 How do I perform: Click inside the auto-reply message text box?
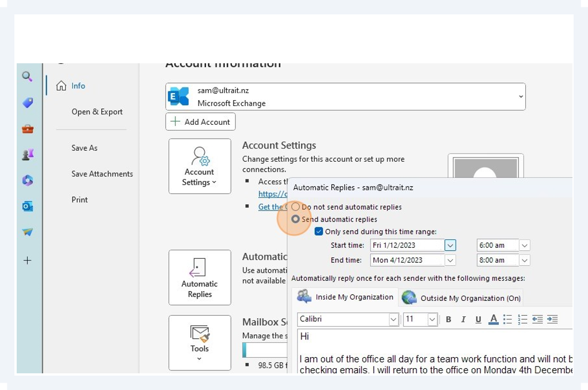coord(435,351)
